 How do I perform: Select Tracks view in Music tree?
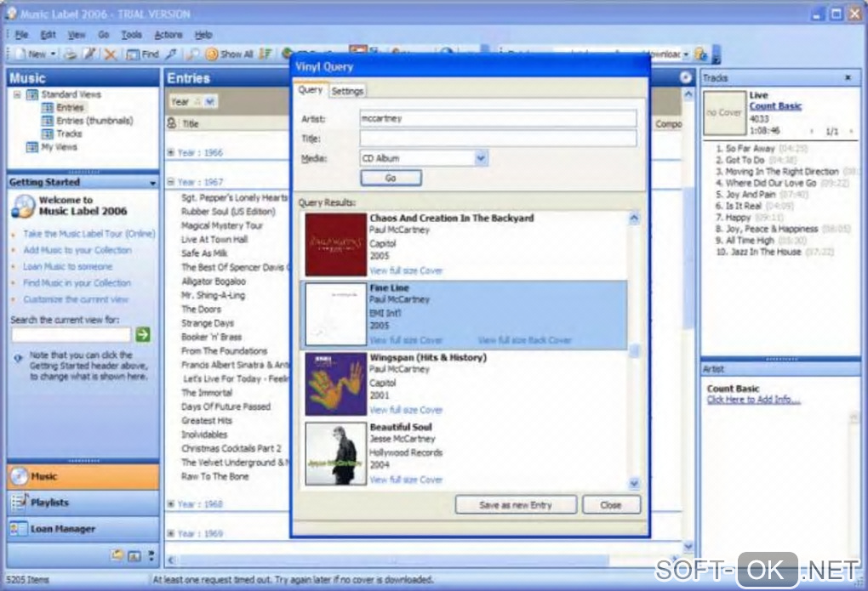[x=69, y=134]
